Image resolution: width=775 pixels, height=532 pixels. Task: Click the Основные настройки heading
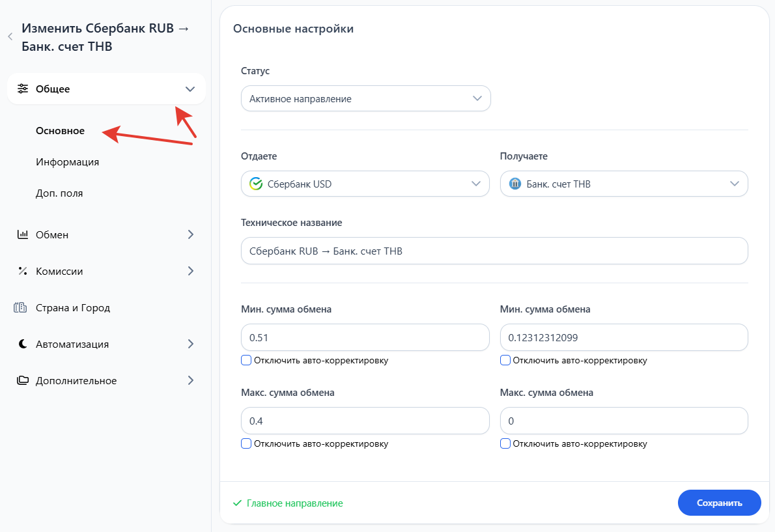(293, 29)
